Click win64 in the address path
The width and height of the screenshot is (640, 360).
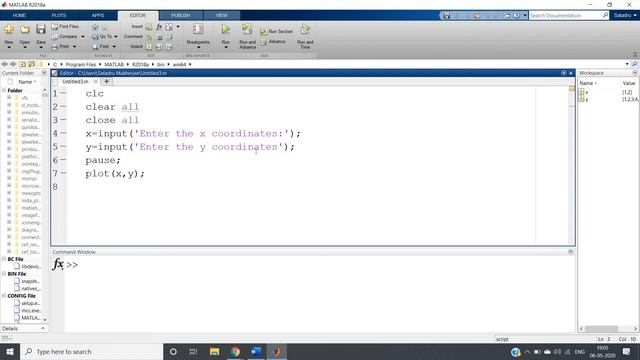[x=179, y=64]
